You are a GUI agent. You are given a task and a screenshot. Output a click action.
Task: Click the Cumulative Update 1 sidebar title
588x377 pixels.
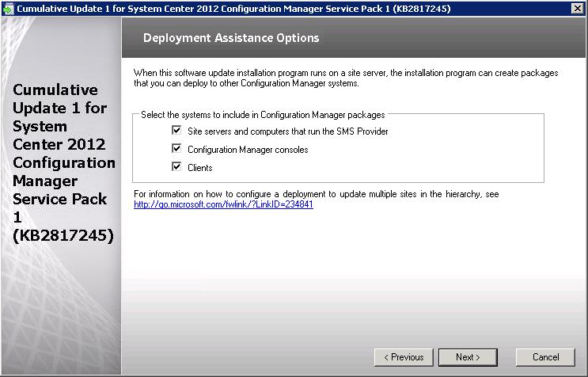63,162
